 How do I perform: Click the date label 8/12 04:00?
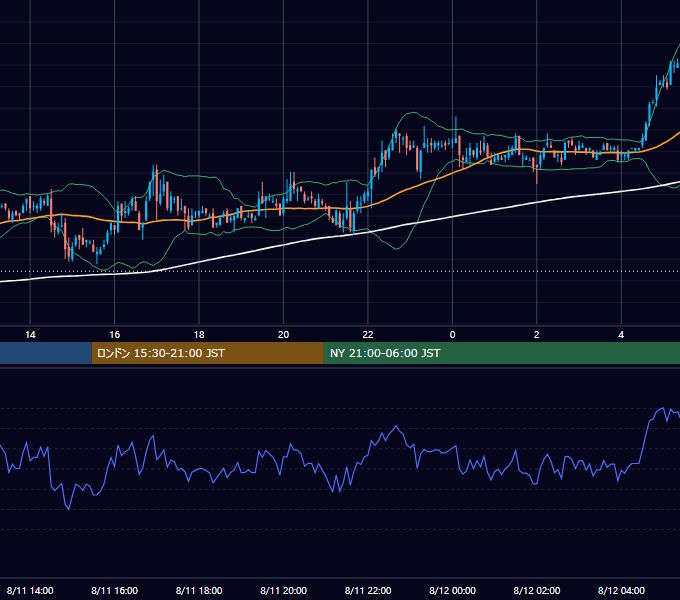click(x=621, y=590)
